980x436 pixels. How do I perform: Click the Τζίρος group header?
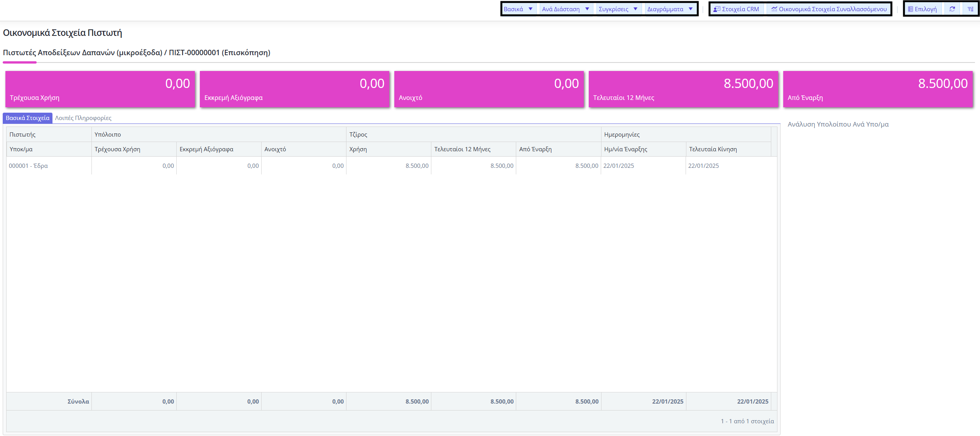473,135
